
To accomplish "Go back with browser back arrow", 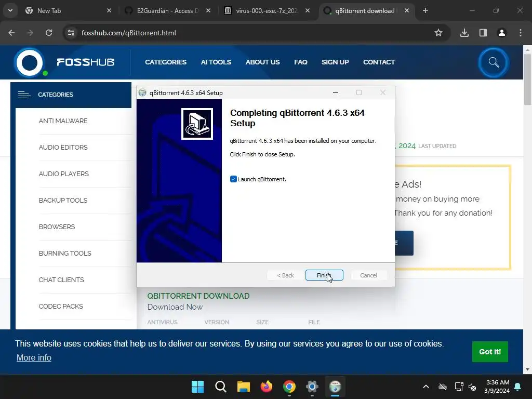I will click(x=11, y=33).
